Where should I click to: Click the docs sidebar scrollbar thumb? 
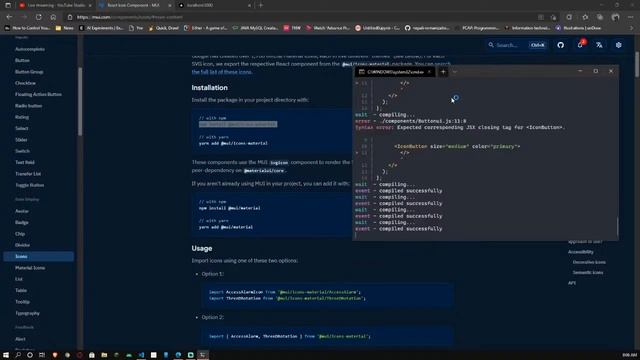click(x=80, y=102)
